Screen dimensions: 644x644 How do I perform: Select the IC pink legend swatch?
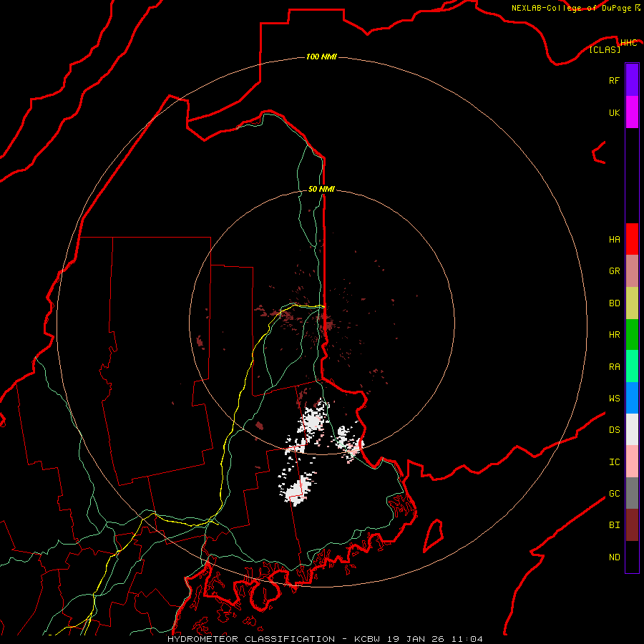tap(632, 462)
